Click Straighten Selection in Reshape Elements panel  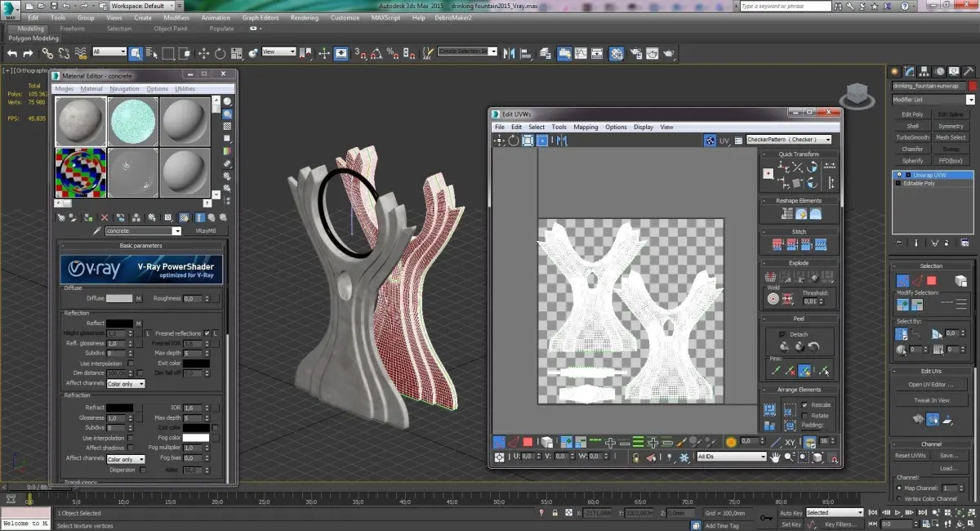787,214
